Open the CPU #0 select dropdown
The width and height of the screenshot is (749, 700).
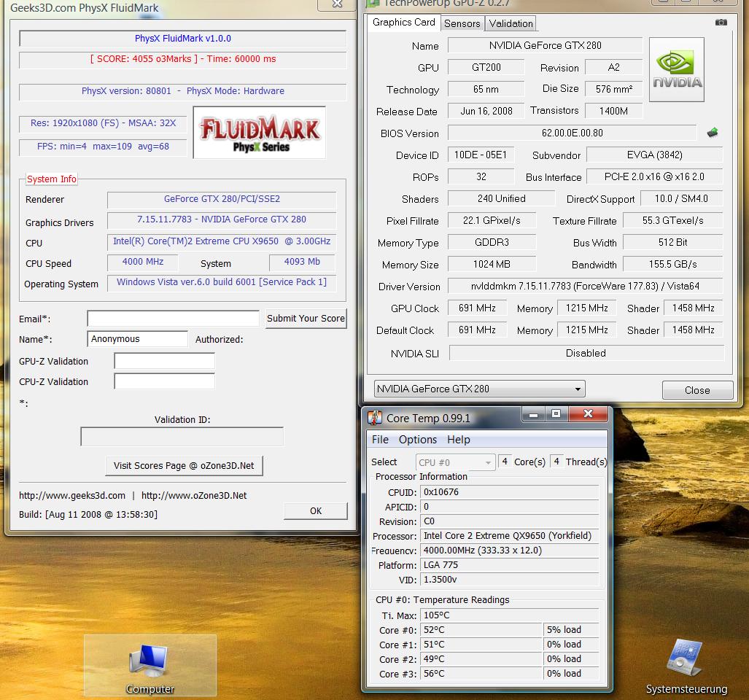coord(455,462)
